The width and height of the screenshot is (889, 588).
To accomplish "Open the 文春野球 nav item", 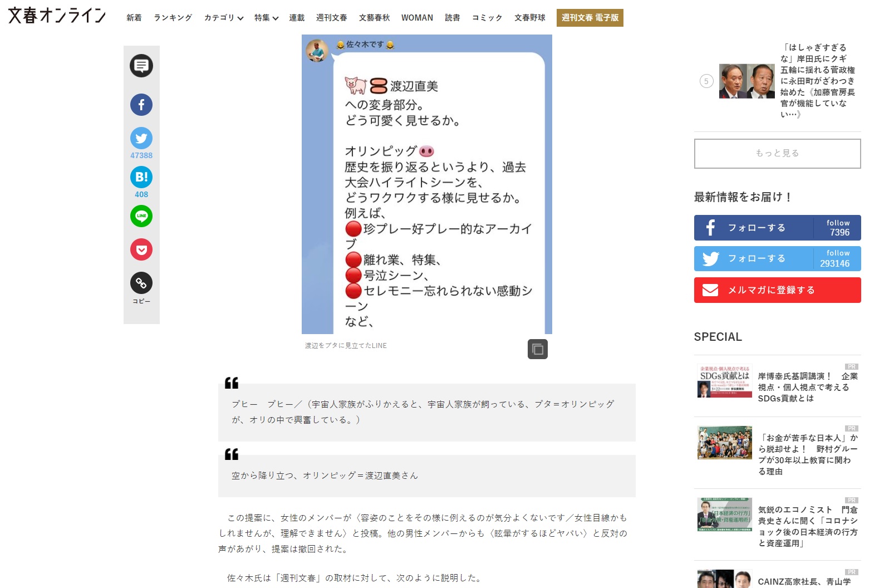I will 530,18.
